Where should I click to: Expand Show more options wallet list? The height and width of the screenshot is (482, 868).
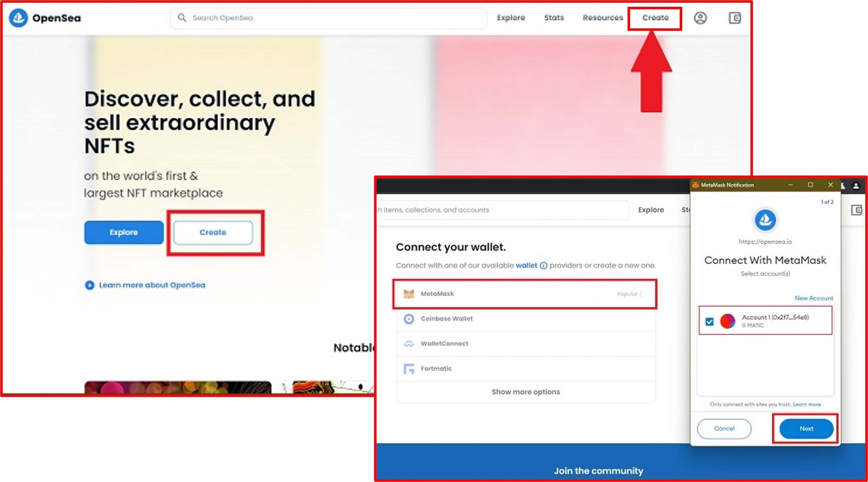click(x=526, y=392)
